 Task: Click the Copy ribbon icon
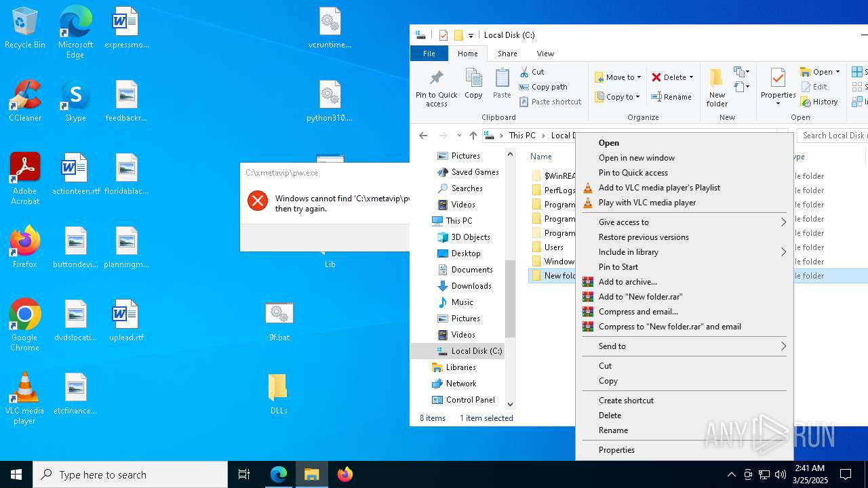[x=473, y=84]
